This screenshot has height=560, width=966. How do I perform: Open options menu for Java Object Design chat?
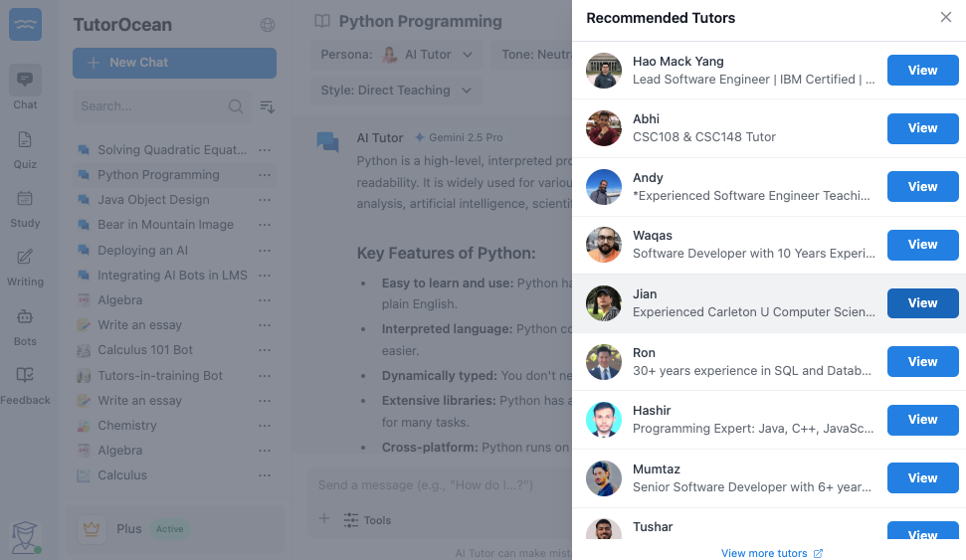[265, 200]
